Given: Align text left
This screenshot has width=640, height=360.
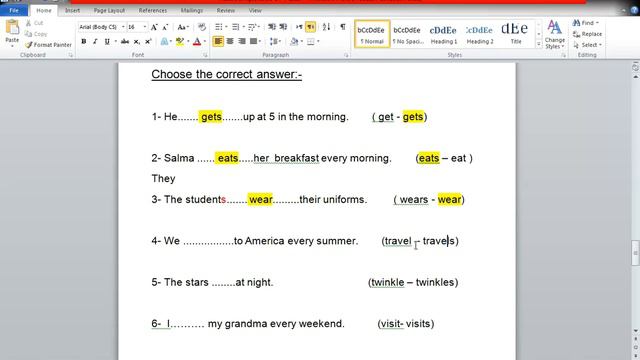Looking at the screenshot, I should [218, 41].
